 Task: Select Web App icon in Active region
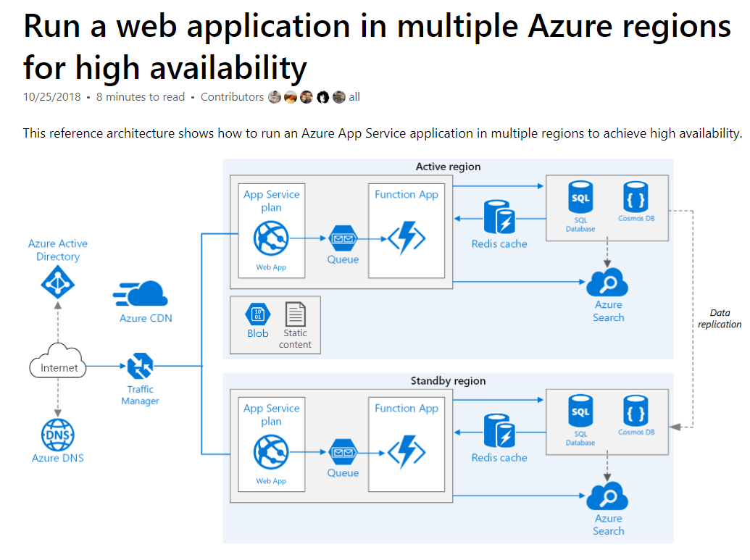pos(271,238)
